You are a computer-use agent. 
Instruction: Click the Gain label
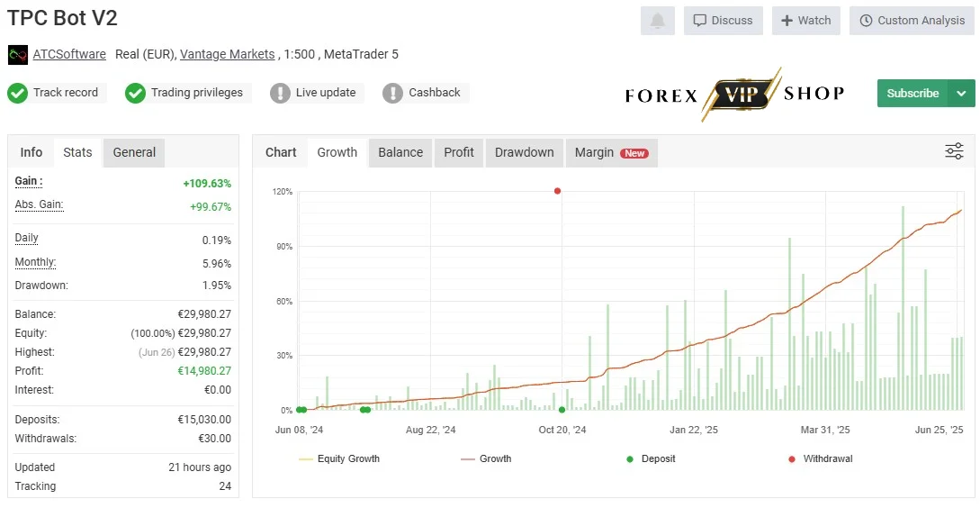29,181
